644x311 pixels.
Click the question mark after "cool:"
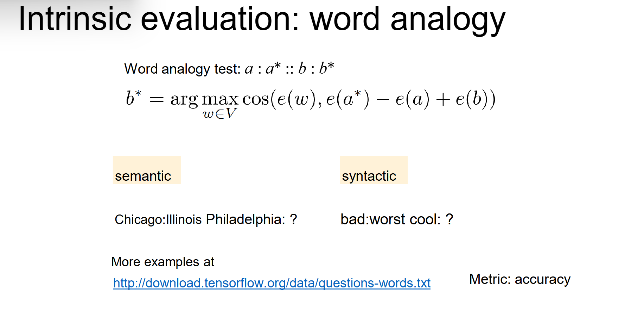click(x=449, y=219)
